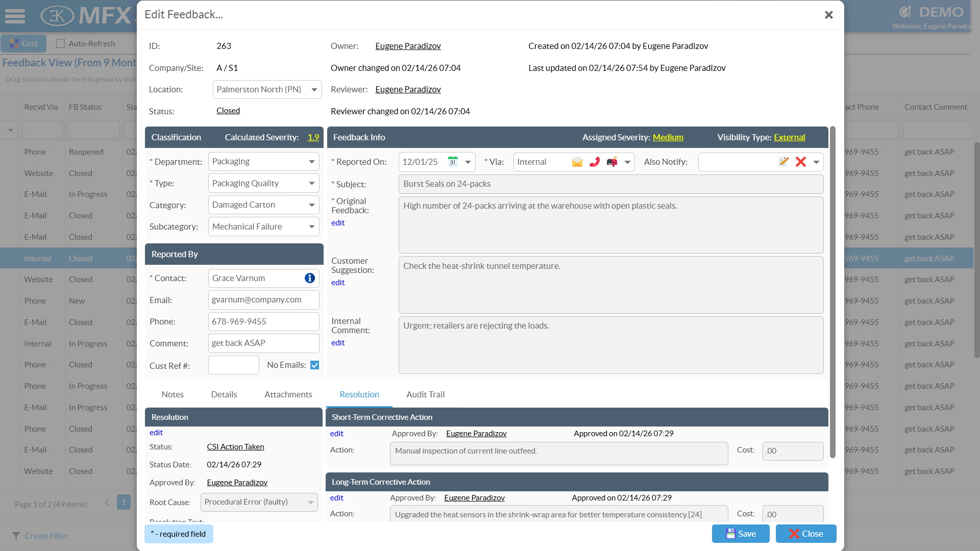Click the Create Filter funnel icon
Viewport: 980px width, 551px height.
(16, 536)
